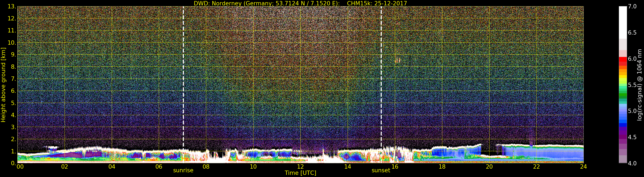Click the colorbar tick label '4.5'

(x=632, y=137)
